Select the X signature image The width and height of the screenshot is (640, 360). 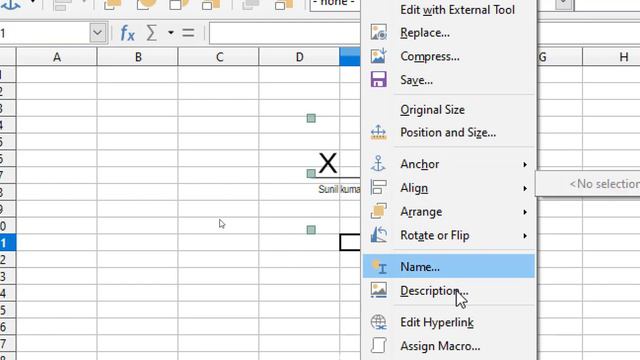pos(328,163)
